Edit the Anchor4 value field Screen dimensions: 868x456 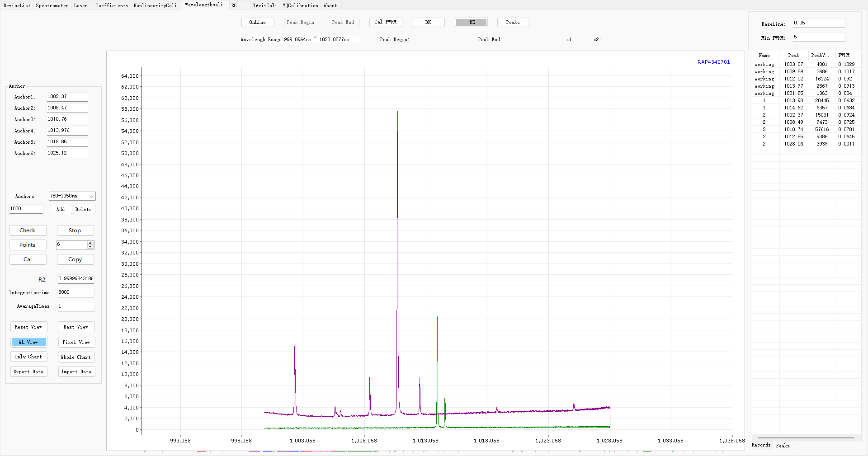pos(67,131)
